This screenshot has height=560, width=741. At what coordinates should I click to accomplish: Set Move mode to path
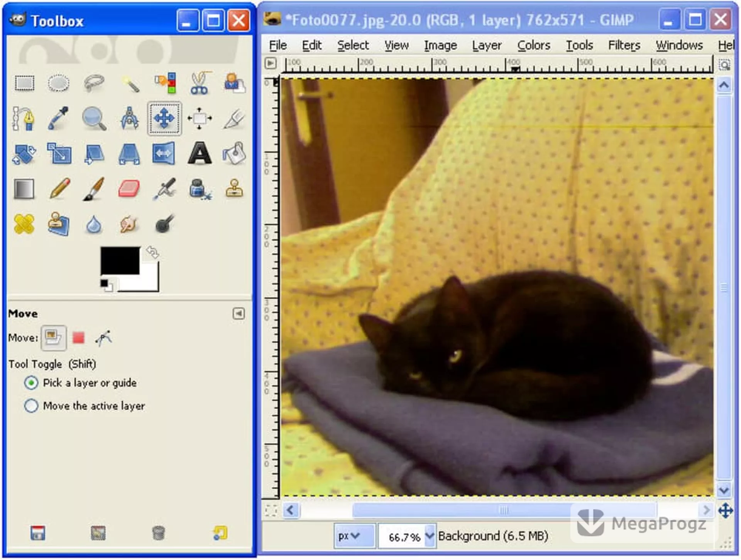click(104, 338)
